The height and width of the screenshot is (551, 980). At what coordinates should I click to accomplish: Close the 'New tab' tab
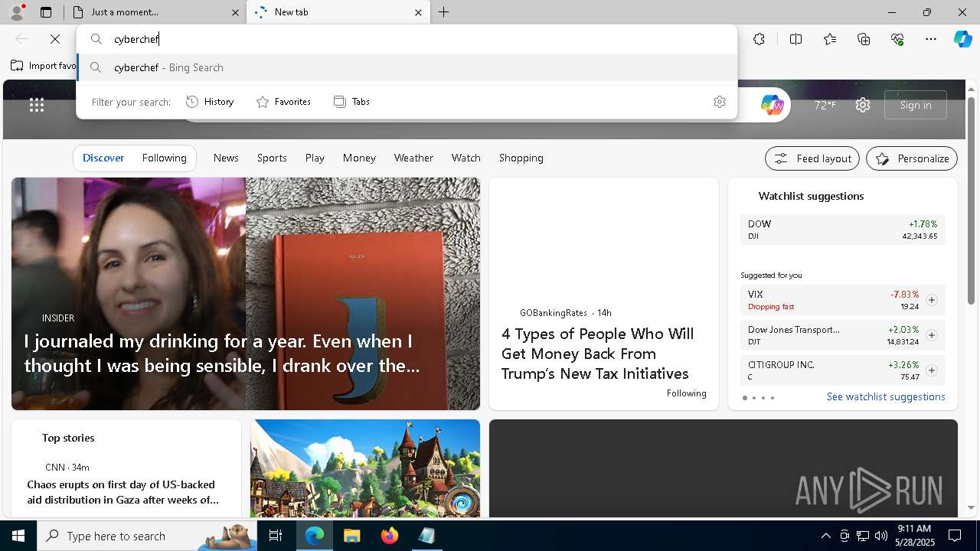point(418,12)
